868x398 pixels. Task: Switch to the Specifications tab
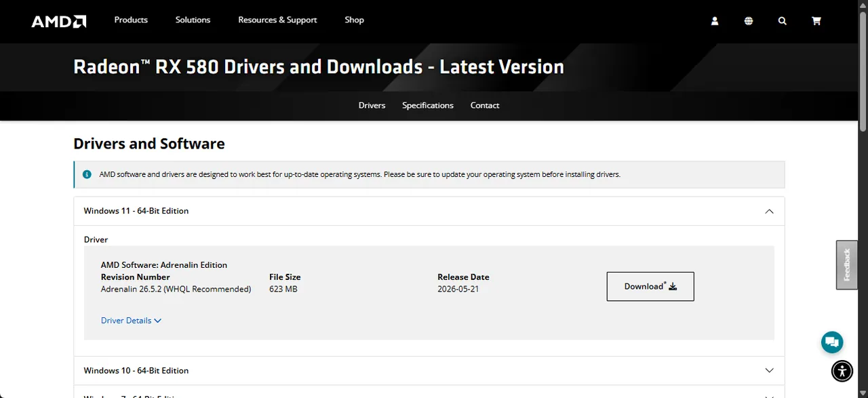pos(428,105)
